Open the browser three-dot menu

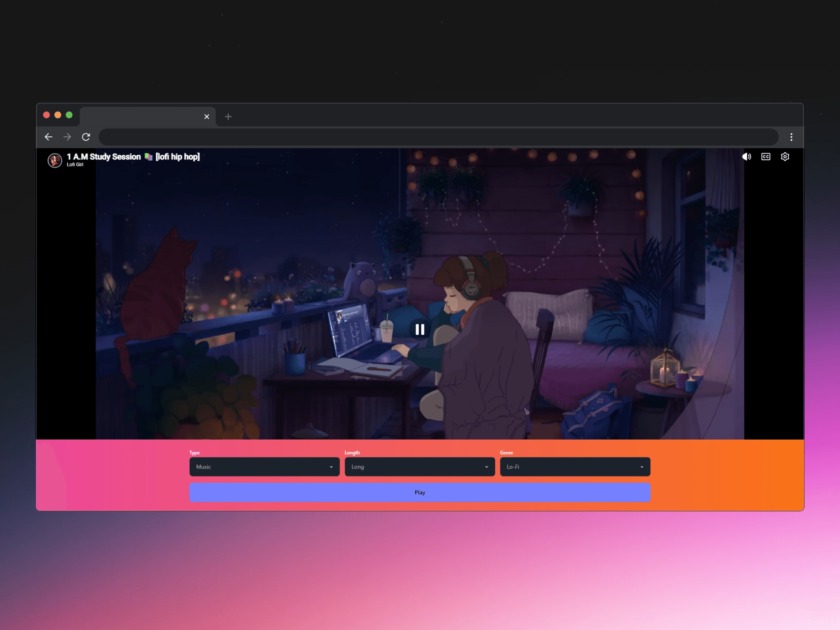(791, 137)
